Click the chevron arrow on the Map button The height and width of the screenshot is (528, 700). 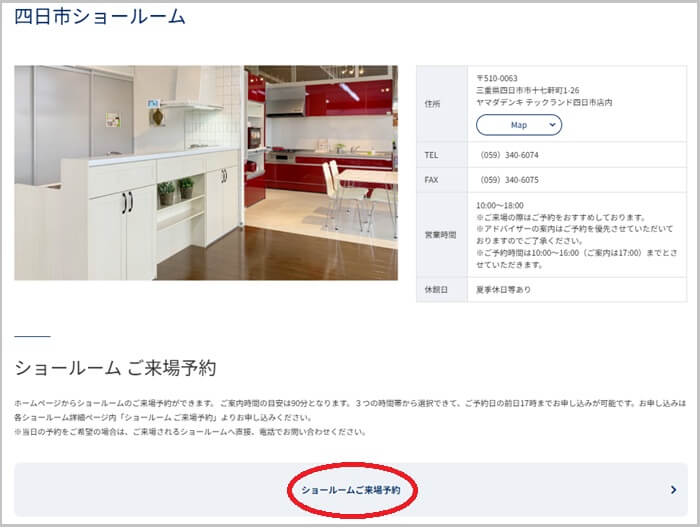click(550, 125)
